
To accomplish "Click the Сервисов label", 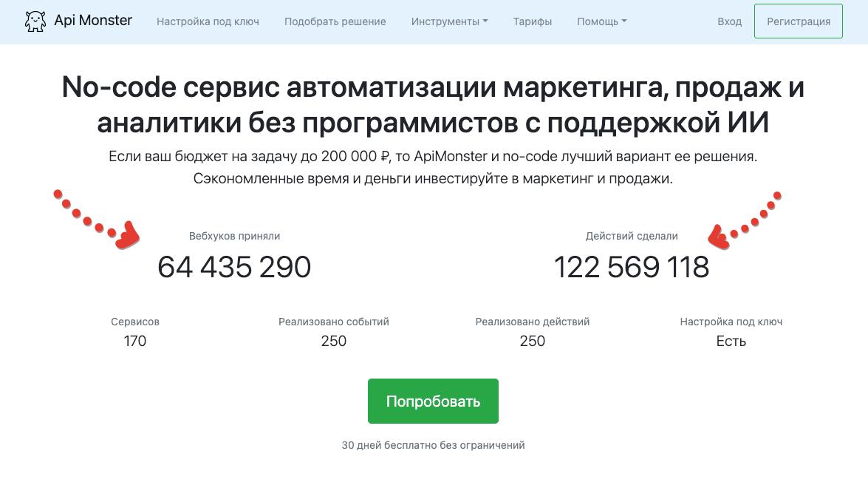I will pyautogui.click(x=135, y=322).
